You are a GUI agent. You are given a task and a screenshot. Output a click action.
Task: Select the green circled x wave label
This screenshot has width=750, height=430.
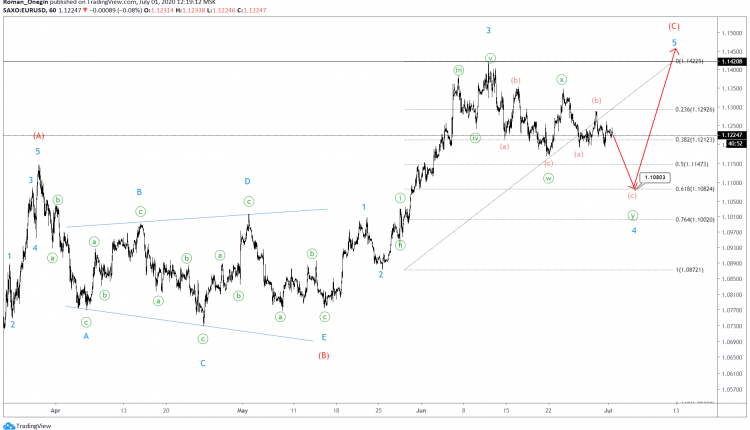point(562,79)
